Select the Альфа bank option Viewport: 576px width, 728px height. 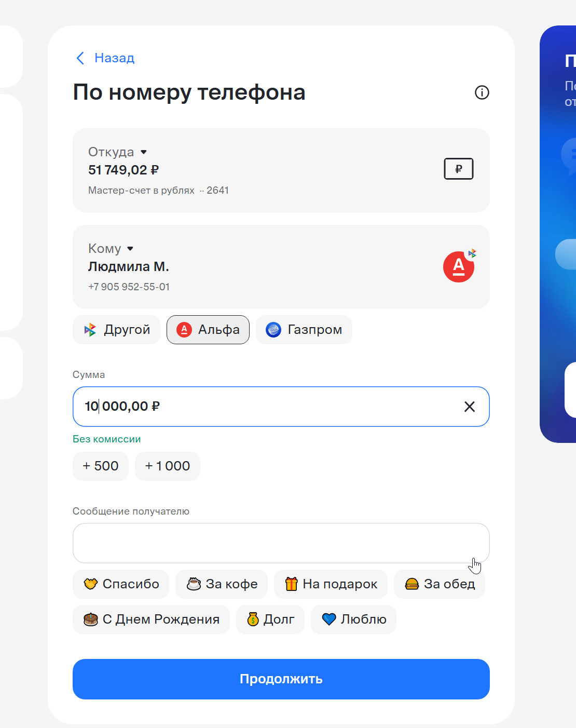click(x=208, y=330)
